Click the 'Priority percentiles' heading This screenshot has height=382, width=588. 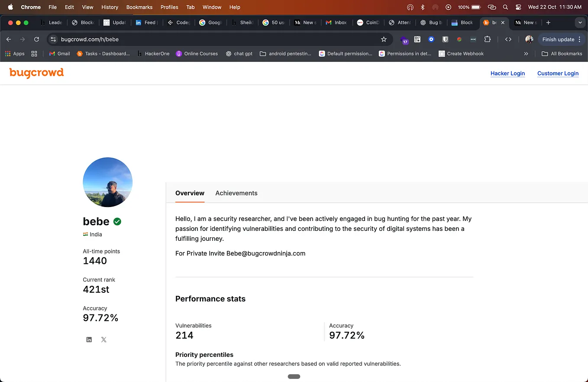204,355
